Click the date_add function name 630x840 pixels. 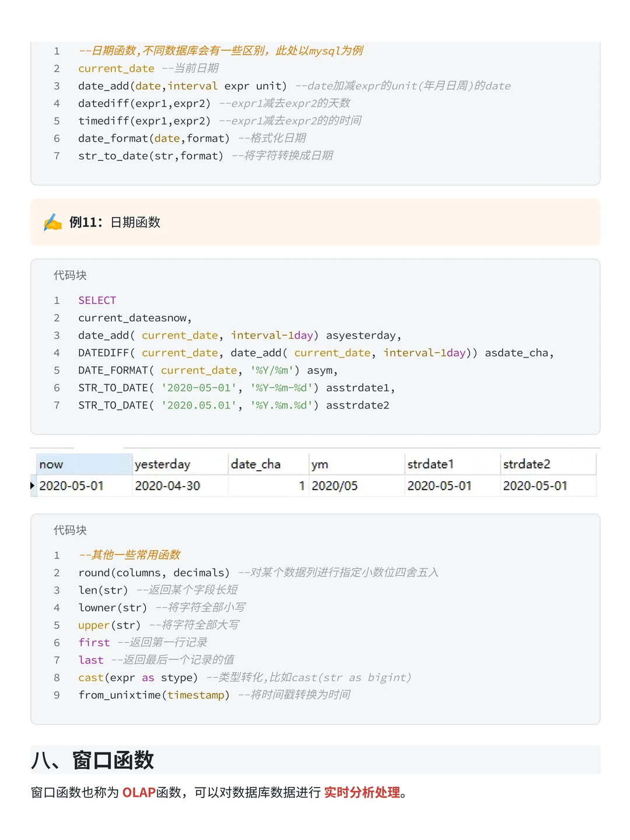(x=101, y=86)
